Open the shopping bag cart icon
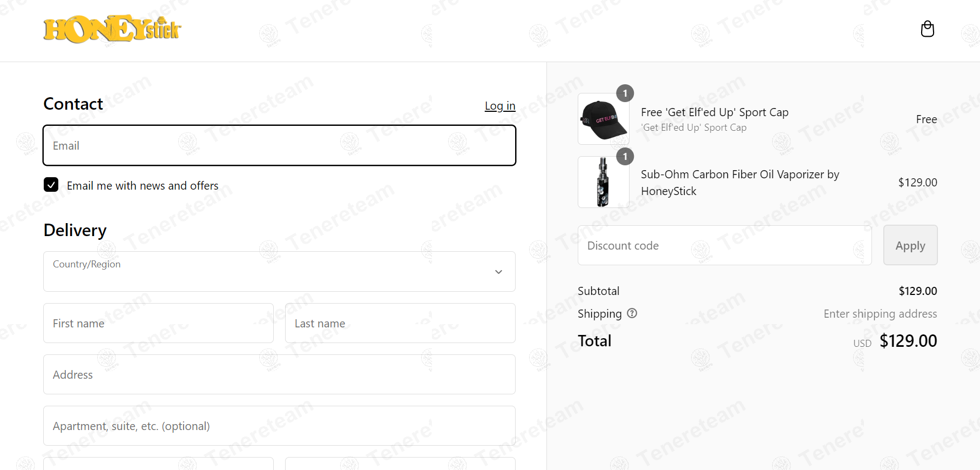The image size is (980, 470). pyautogui.click(x=927, y=29)
